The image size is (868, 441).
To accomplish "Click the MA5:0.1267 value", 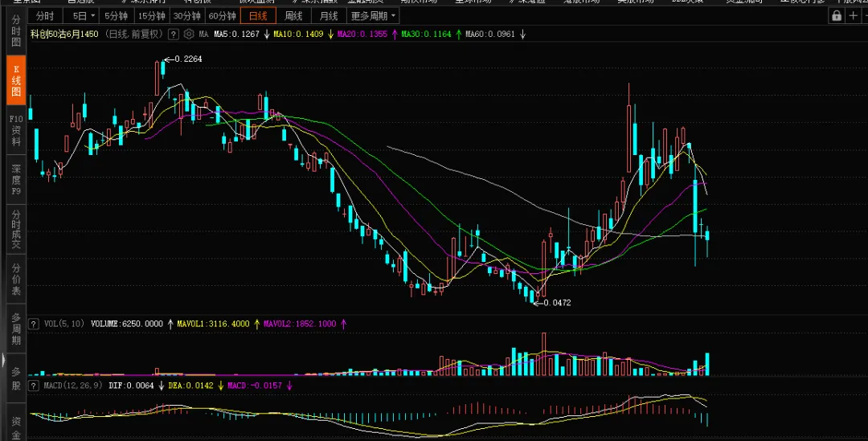I will 237,35.
